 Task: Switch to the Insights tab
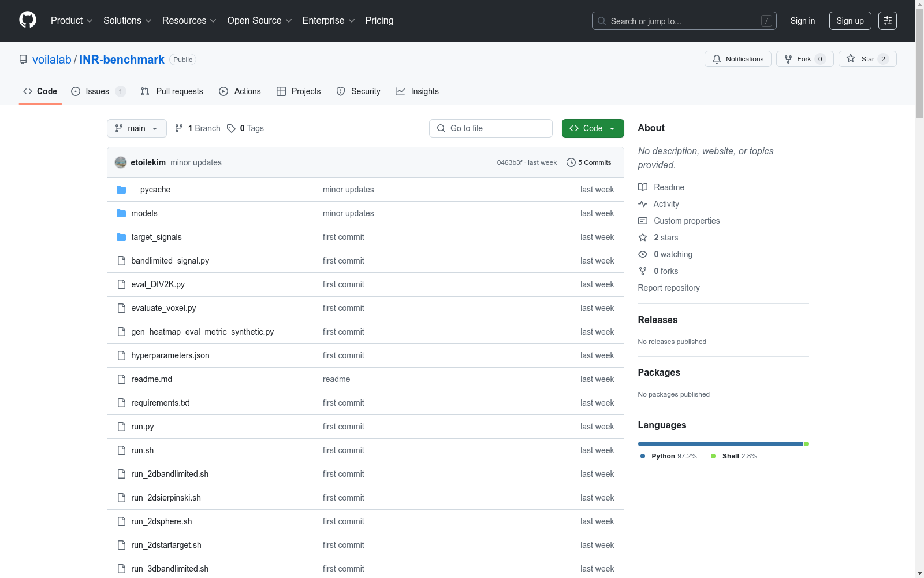(417, 91)
